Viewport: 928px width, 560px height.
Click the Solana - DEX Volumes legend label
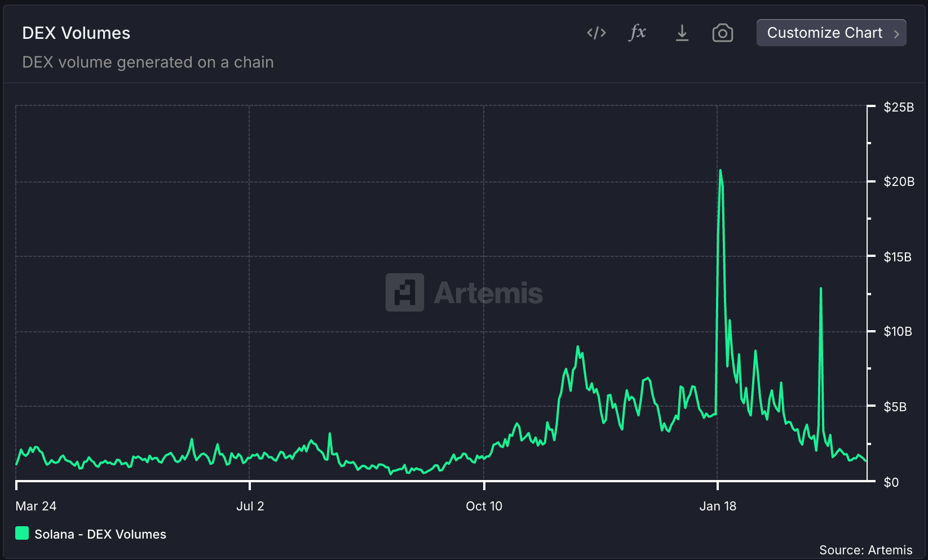[100, 534]
